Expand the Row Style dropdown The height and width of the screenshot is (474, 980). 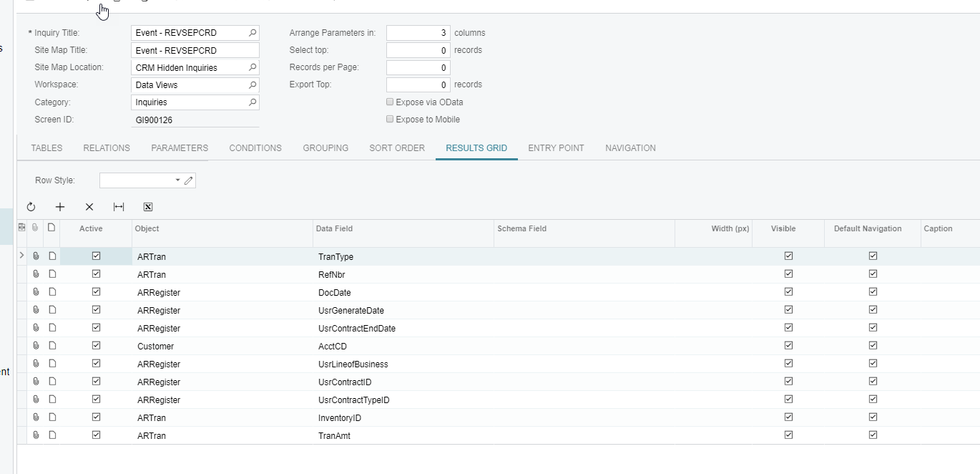(177, 180)
